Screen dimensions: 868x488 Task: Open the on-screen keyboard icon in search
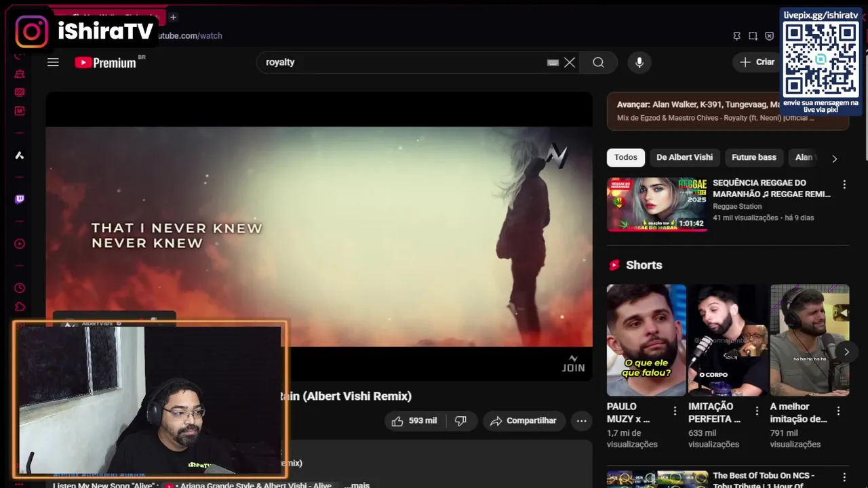(x=553, y=62)
